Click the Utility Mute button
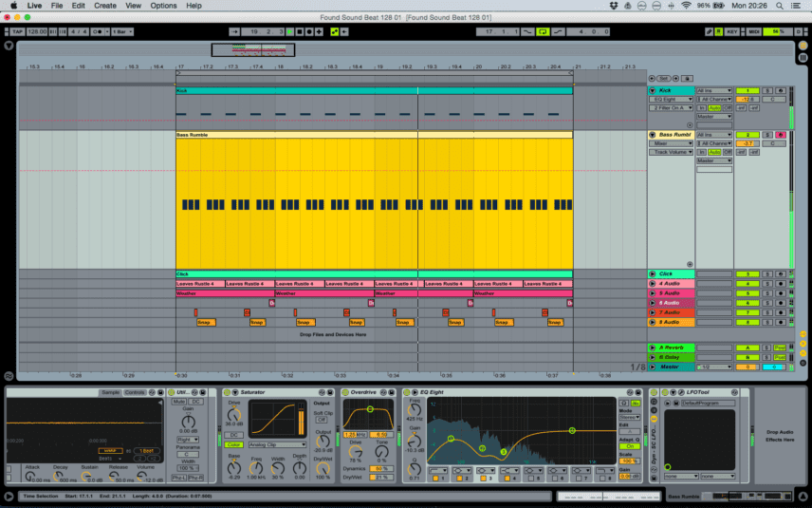Viewport: 812px width, 508px height. tap(179, 403)
